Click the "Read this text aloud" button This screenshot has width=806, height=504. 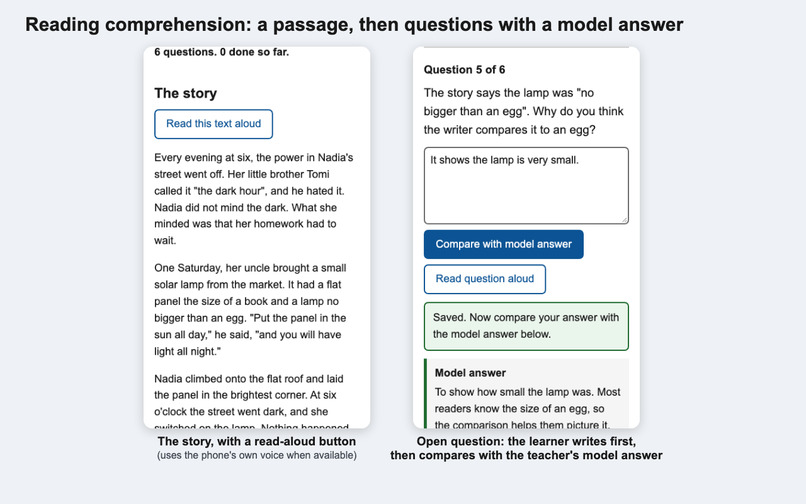coord(213,124)
